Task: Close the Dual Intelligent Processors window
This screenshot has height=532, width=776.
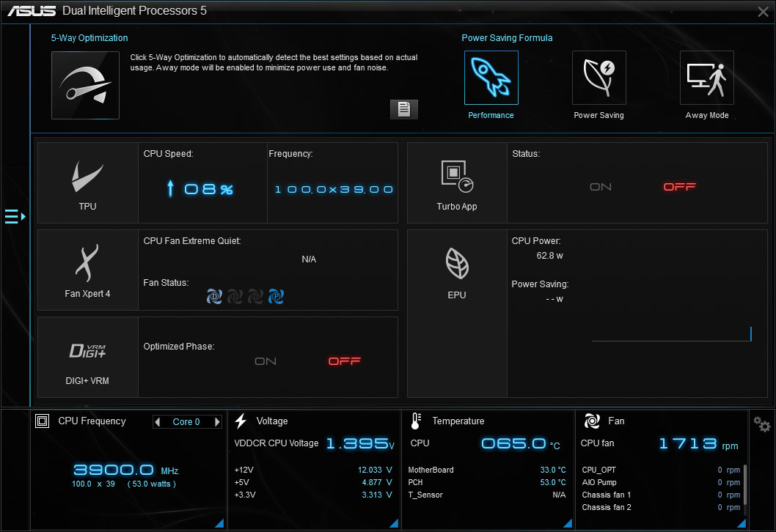Action: pos(763,12)
